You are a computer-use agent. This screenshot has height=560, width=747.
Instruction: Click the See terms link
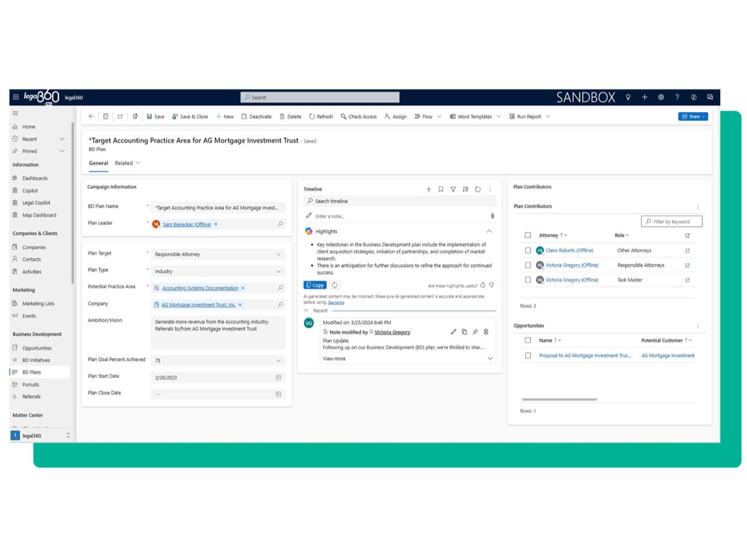[x=336, y=302]
